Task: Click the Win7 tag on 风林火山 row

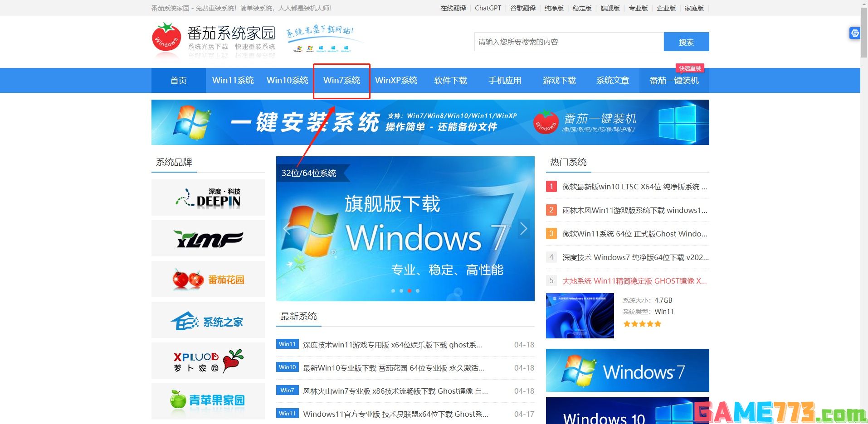Action: 288,390
